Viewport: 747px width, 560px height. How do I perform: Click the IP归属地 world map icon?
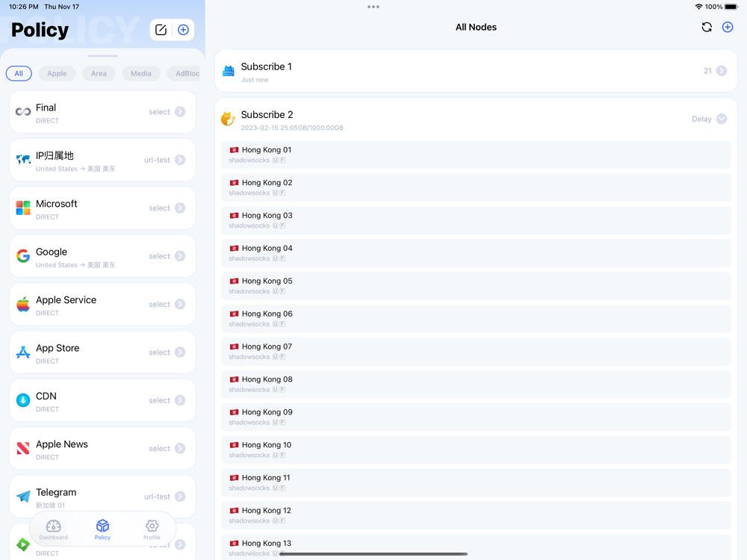point(23,160)
